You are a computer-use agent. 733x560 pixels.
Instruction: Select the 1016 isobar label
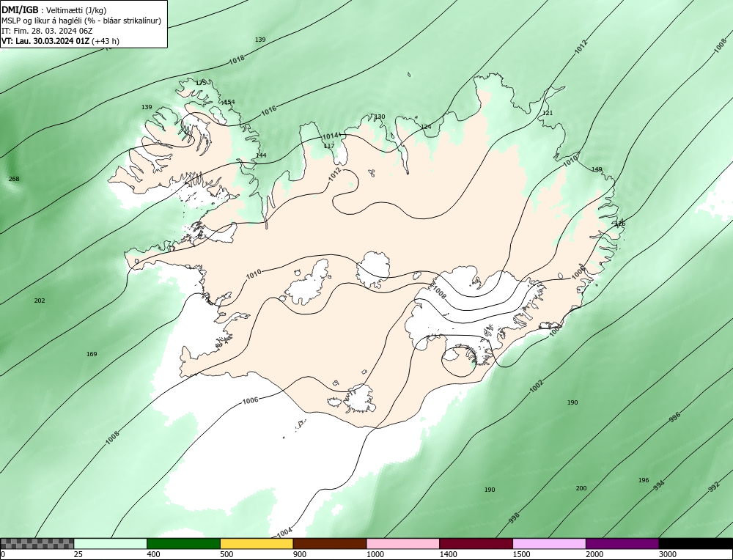point(269,111)
